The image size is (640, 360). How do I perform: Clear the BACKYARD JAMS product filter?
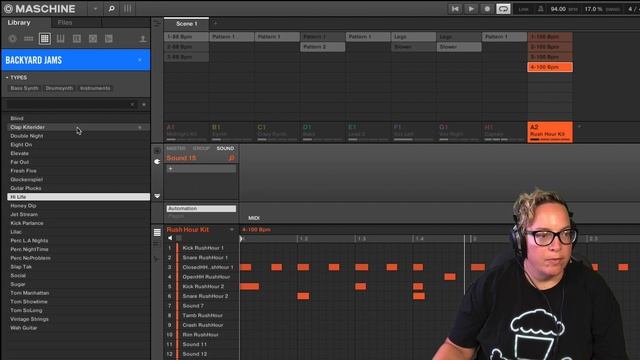(x=140, y=60)
